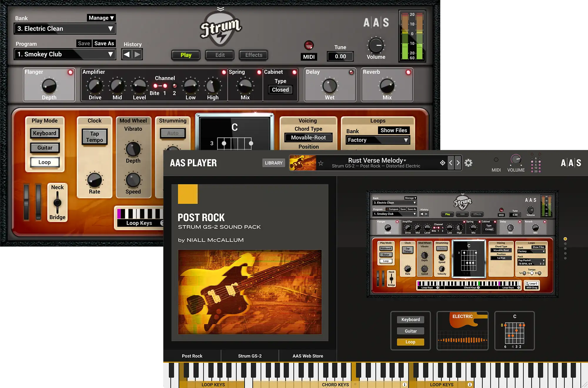588x388 pixels.
Task: Click the C chord diagram tile in AAS Player
Action: pyautogui.click(x=514, y=331)
